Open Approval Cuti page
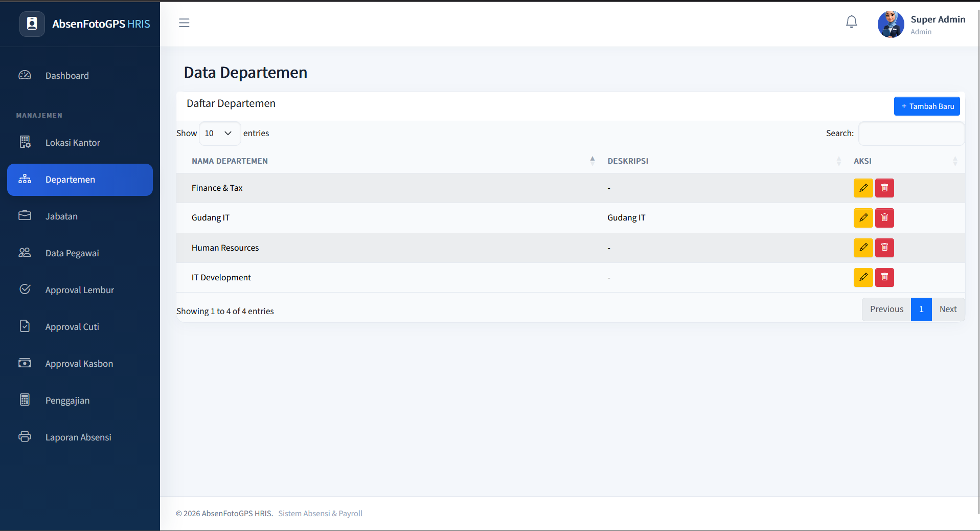The width and height of the screenshot is (980, 531). (x=80, y=327)
